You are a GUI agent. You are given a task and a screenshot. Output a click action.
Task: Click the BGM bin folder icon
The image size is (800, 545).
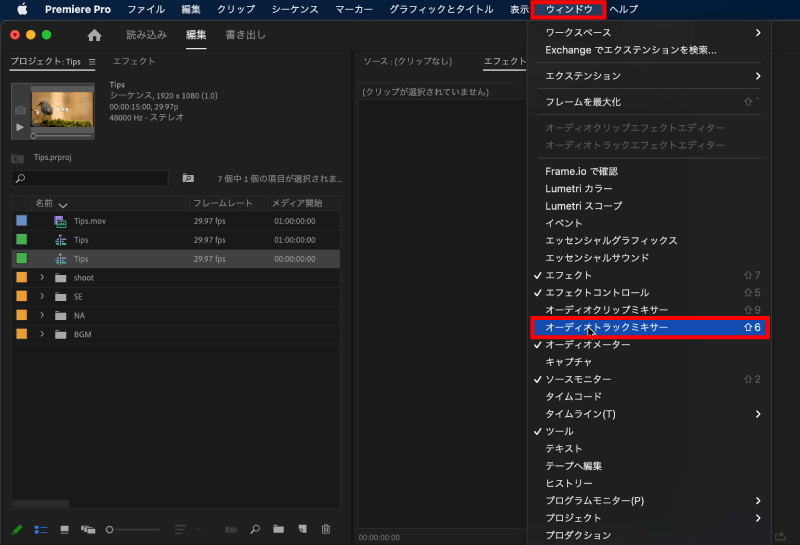pos(61,335)
